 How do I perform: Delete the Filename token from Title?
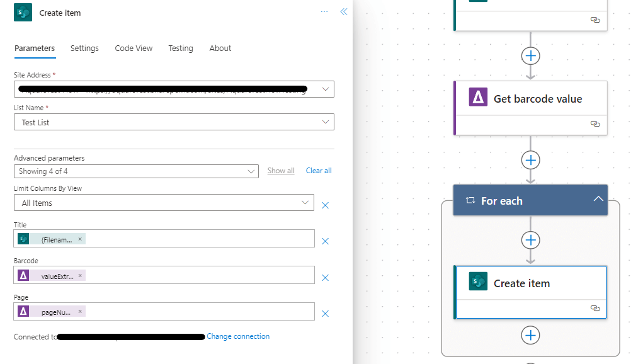point(80,239)
